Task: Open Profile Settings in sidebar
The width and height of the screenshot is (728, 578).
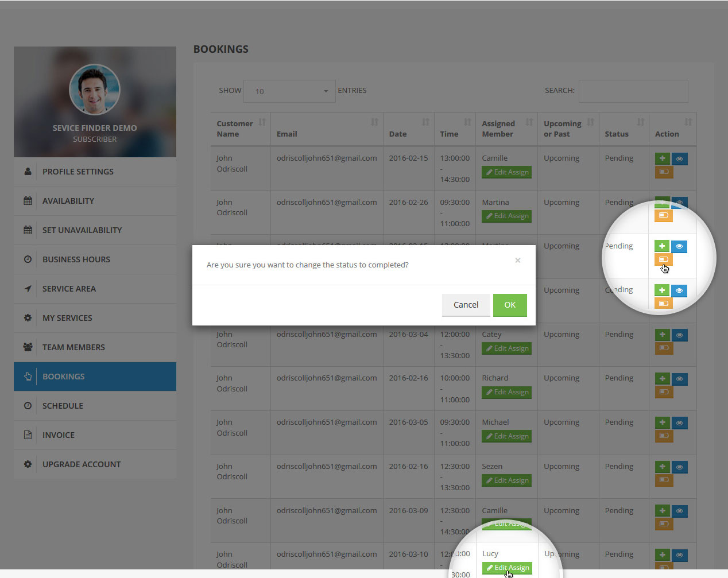Action: click(x=78, y=172)
